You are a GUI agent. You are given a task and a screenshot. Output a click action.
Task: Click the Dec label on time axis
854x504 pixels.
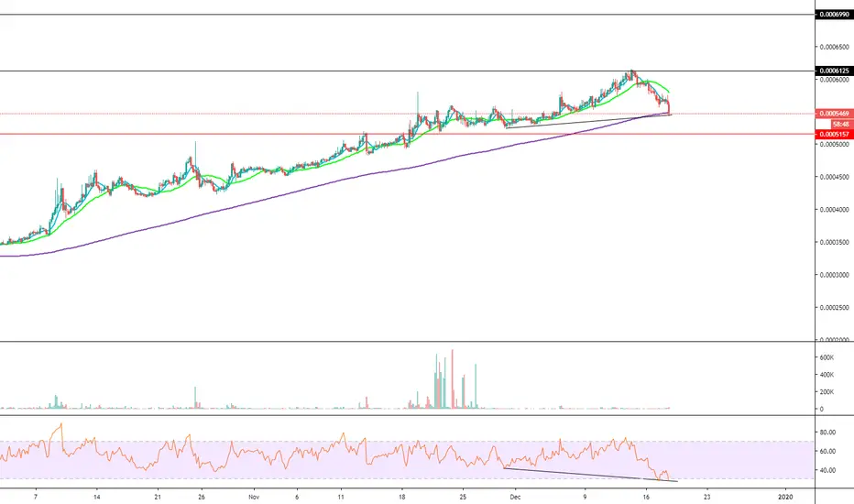tap(515, 497)
